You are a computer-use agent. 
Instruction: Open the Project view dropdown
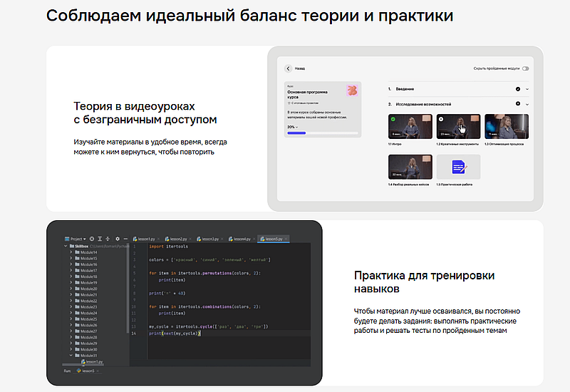[75, 239]
